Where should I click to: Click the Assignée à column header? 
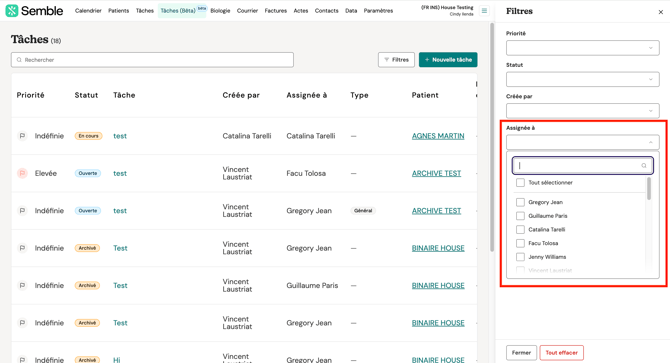307,95
